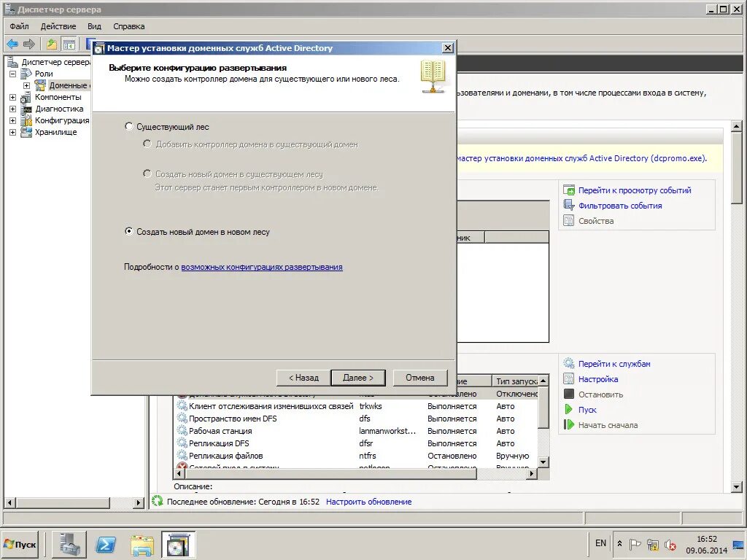Click the Настроить обновление link
Screen dimensions: 747x560
[368, 502]
